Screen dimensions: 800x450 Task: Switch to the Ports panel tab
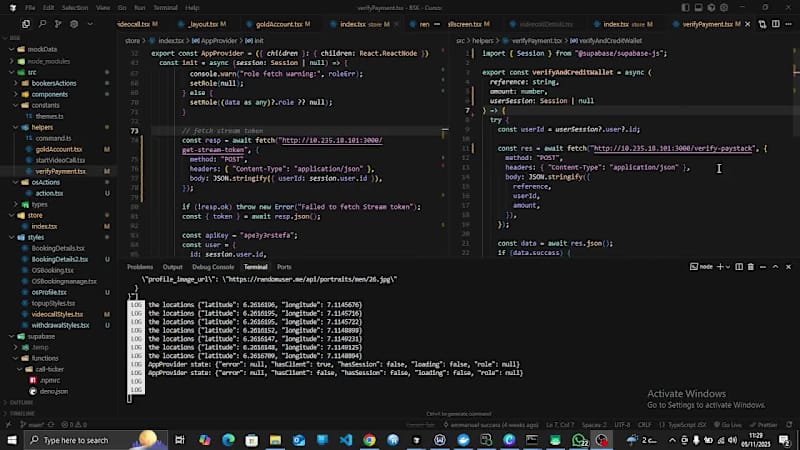pyautogui.click(x=284, y=267)
